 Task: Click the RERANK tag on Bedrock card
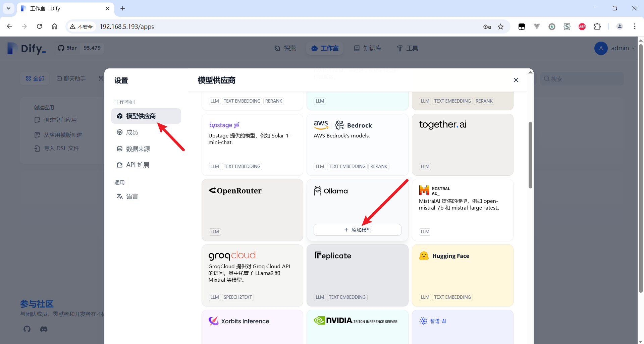[x=379, y=166]
